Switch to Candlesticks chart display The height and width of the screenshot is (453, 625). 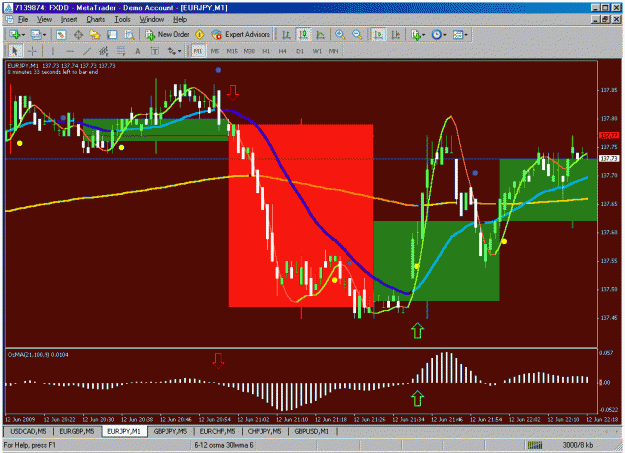(303, 35)
